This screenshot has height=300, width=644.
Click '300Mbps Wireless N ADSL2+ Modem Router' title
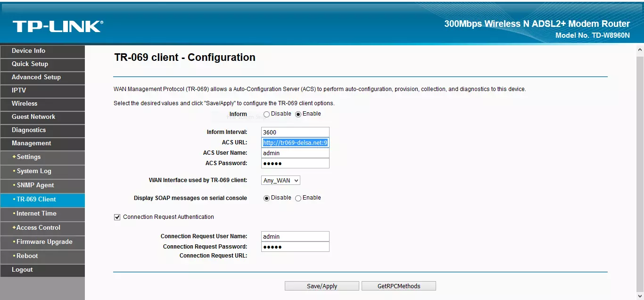537,24
